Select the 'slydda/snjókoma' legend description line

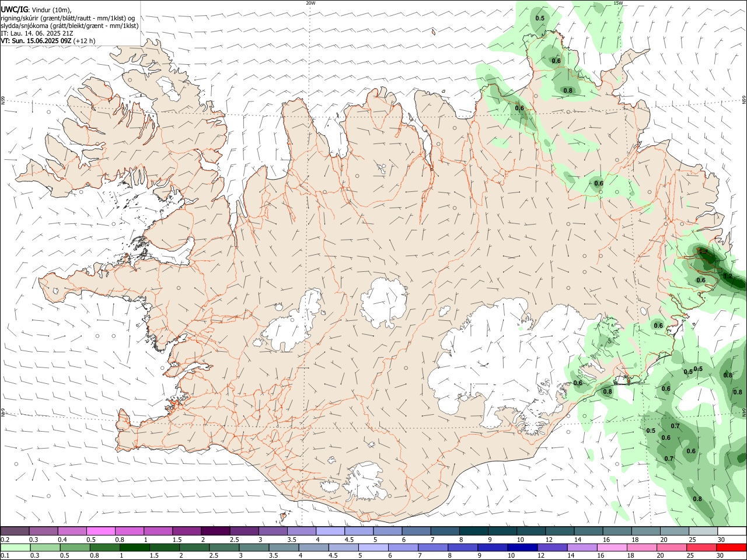[x=70, y=26]
